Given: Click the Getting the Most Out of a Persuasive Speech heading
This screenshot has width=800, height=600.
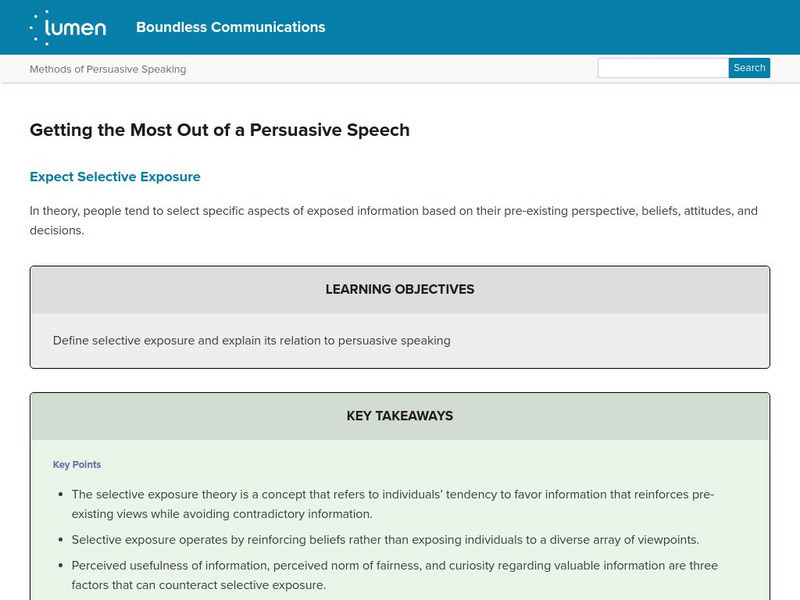Looking at the screenshot, I should (x=219, y=130).
